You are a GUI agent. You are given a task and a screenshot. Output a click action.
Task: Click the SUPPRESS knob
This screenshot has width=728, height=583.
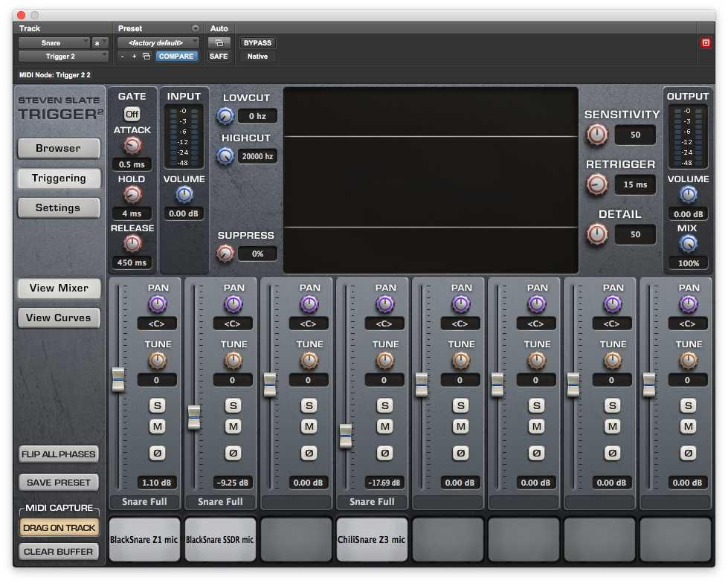pyautogui.click(x=225, y=254)
